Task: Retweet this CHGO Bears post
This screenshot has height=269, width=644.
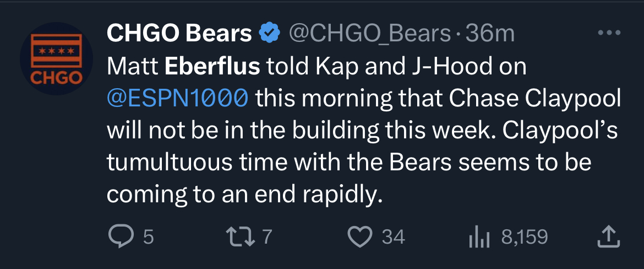Action: coord(241,238)
